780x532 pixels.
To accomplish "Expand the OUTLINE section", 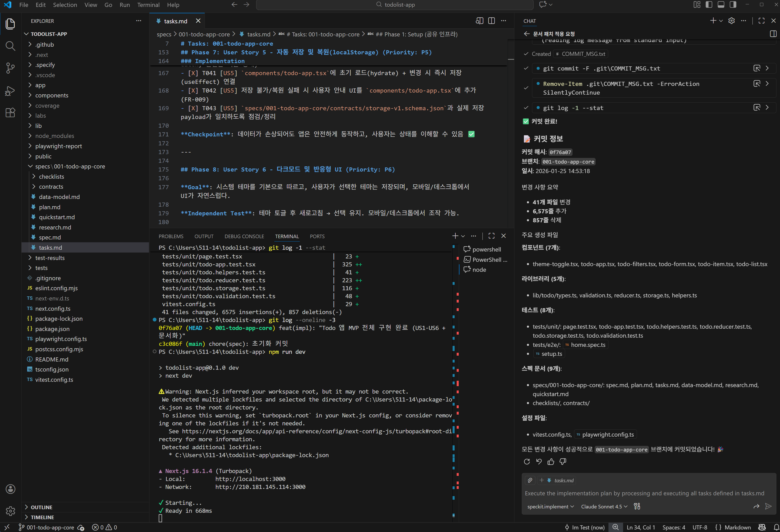I will pyautogui.click(x=42, y=507).
